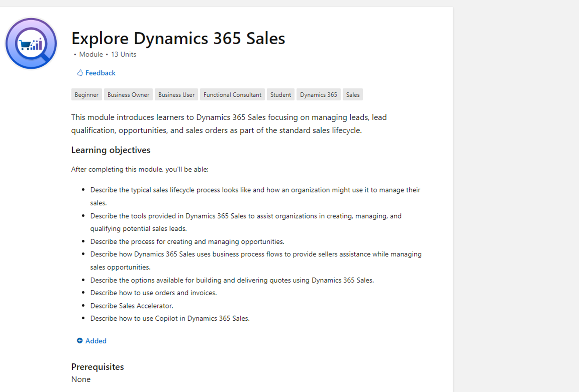Click the bullet about business process flows
Viewport: 579px width, 392px height.
coord(256,261)
